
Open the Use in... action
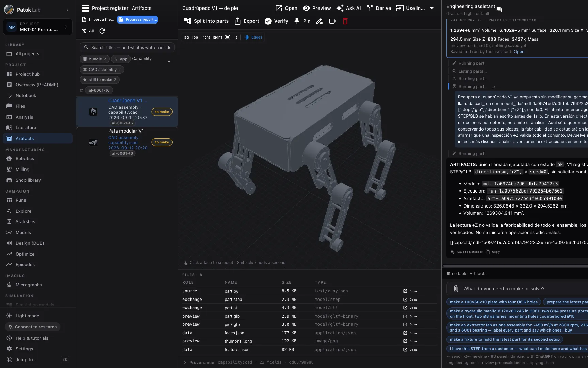[410, 8]
